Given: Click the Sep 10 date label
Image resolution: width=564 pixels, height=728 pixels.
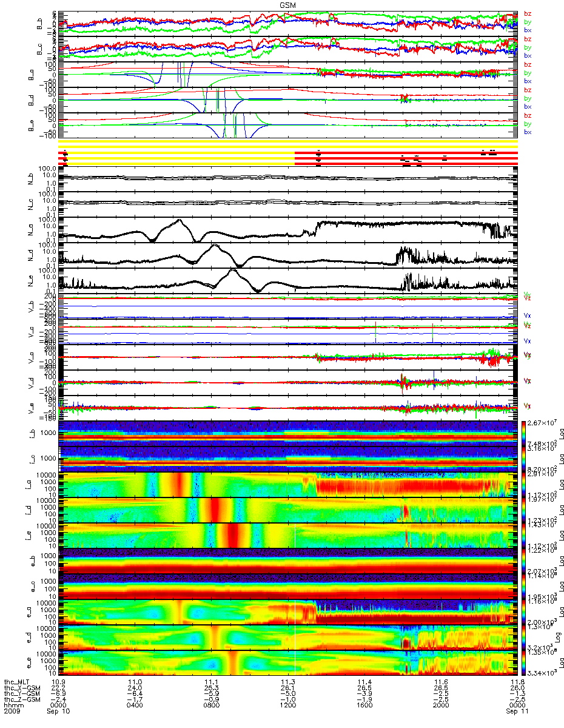Looking at the screenshot, I should [x=58, y=713].
